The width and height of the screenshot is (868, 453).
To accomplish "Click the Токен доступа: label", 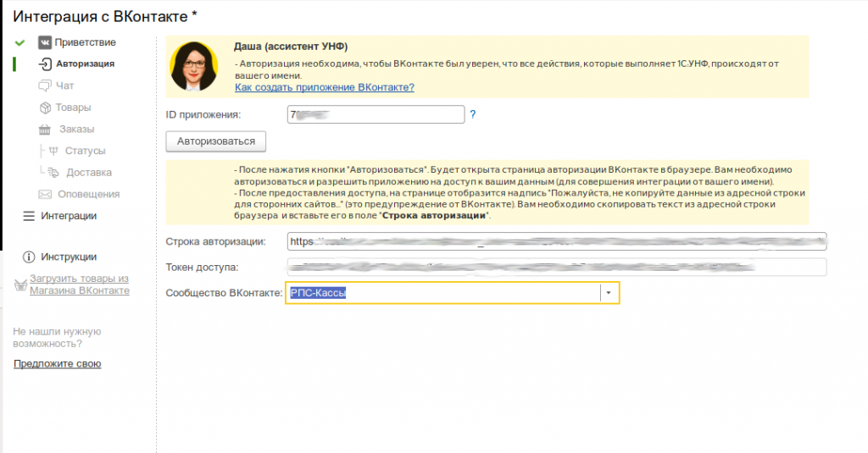I will [x=202, y=268].
